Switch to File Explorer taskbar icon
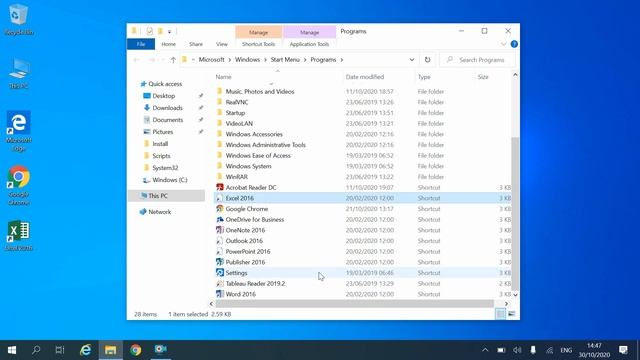The width and height of the screenshot is (640, 360). (110, 350)
